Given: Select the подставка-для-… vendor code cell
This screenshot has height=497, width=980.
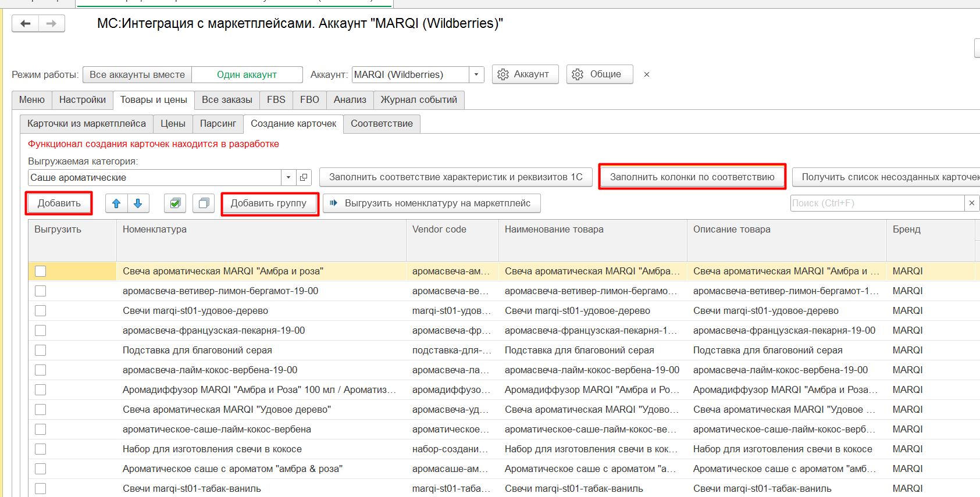Looking at the screenshot, I should coord(452,350).
